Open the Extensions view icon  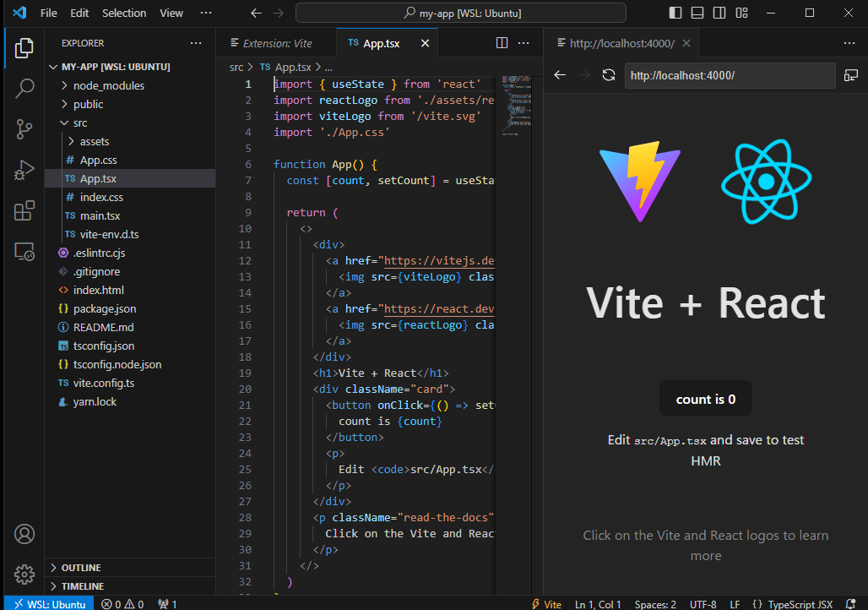(x=24, y=210)
